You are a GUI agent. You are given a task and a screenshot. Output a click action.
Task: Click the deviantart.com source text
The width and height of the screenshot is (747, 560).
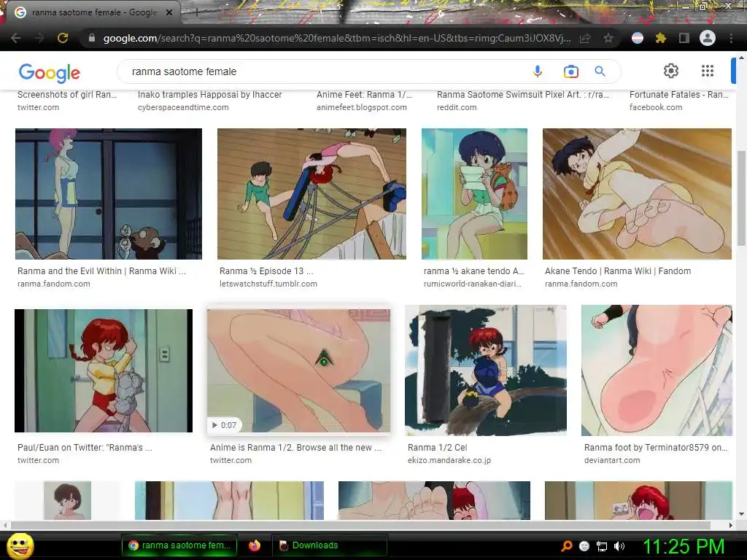click(612, 461)
